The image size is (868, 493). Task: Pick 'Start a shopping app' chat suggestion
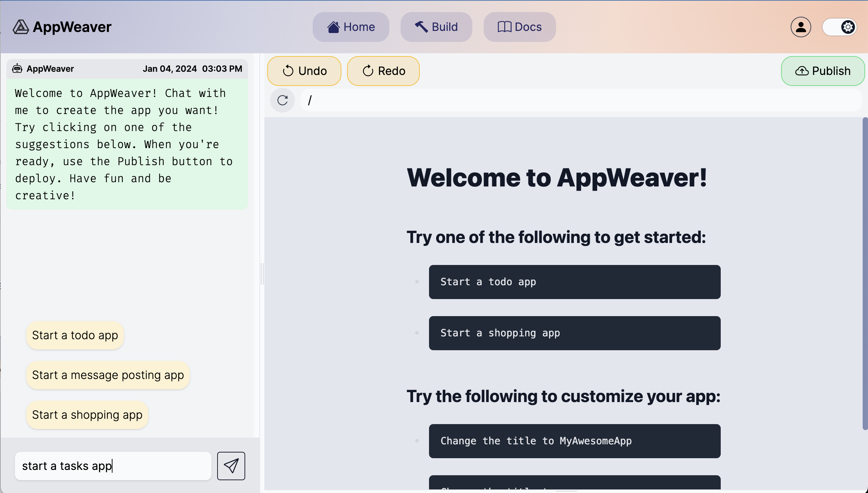87,415
